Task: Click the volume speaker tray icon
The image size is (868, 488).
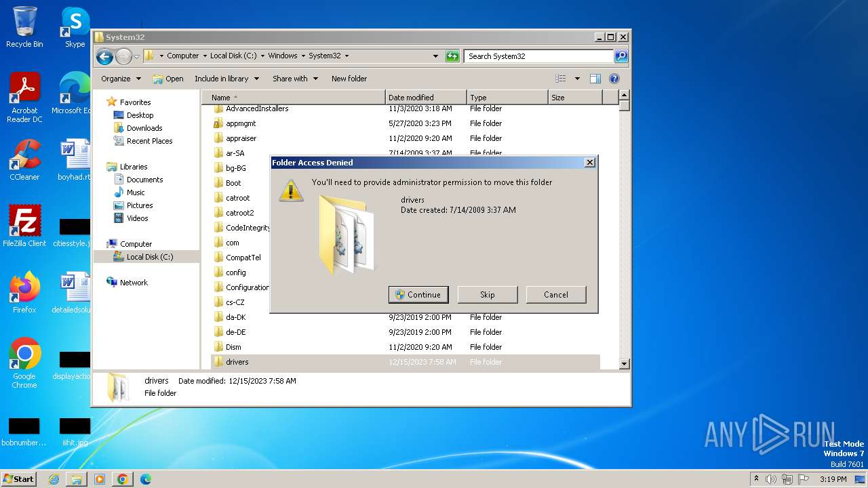Action: click(771, 479)
